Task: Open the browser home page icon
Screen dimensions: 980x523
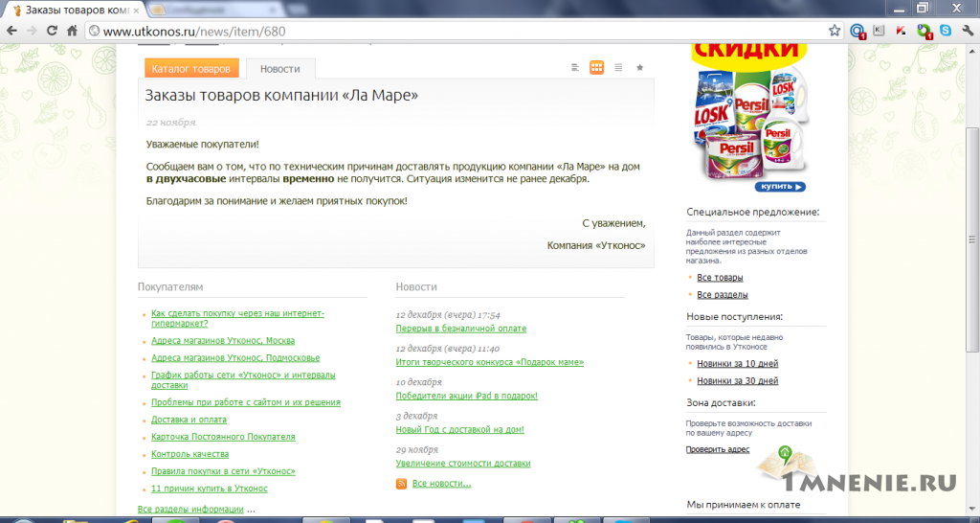Action: [x=72, y=31]
